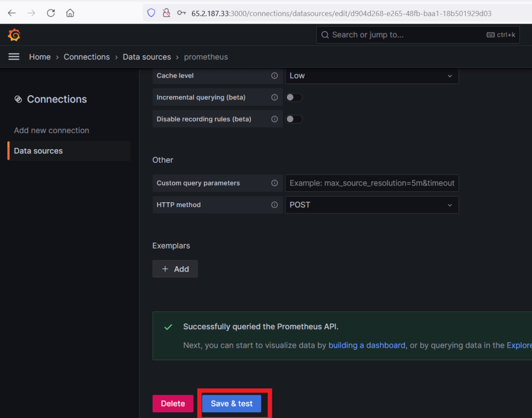Open the building a dashboard link
Viewport: 532px width, 418px height.
(x=367, y=345)
